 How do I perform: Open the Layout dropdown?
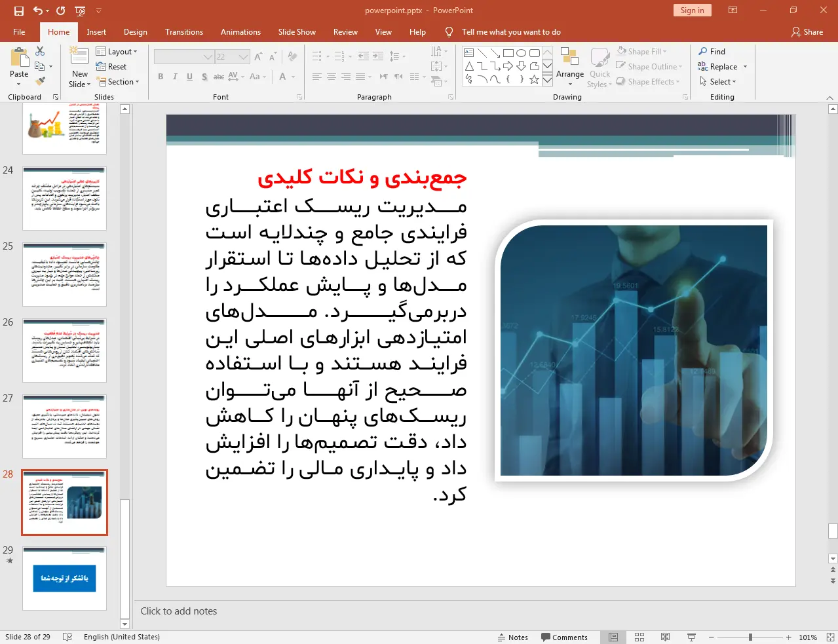coord(117,52)
